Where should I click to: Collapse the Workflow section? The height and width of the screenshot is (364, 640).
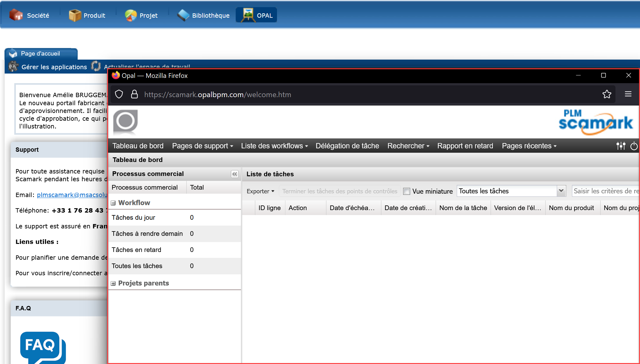pos(113,203)
